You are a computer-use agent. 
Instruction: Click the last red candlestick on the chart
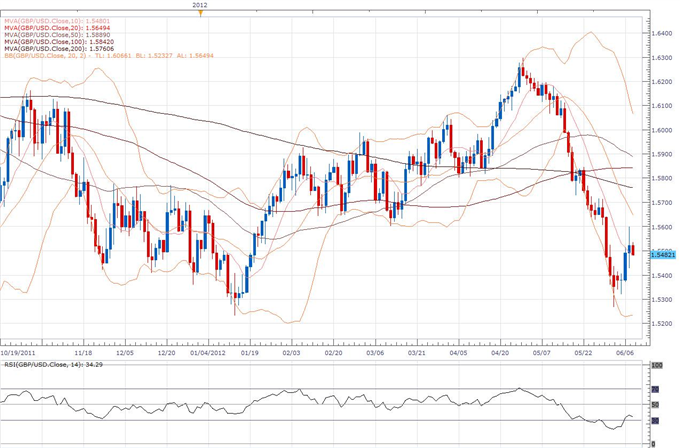[632, 248]
